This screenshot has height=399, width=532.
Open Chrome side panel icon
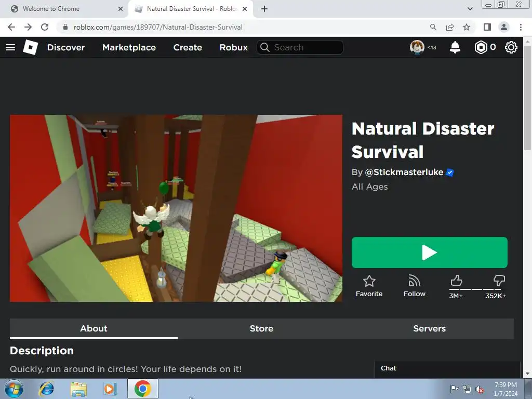[487, 27]
